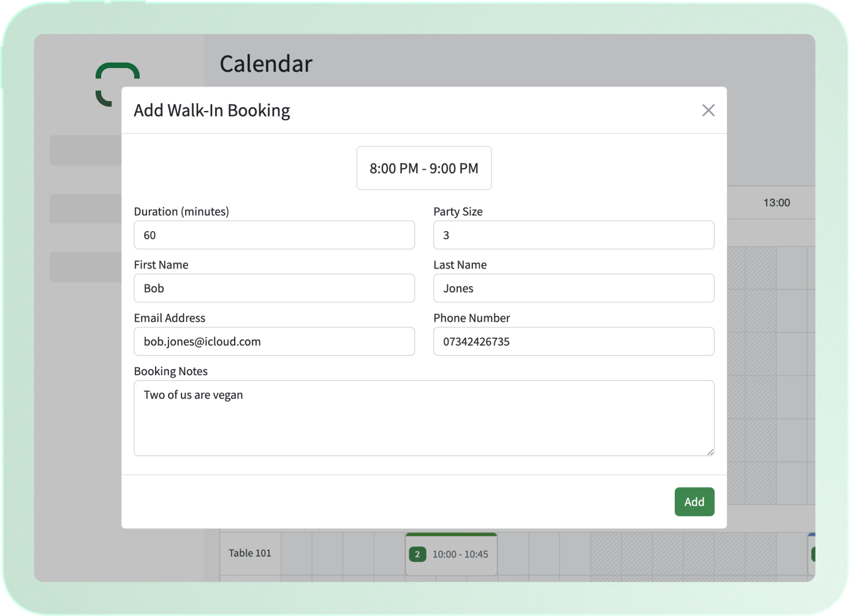Select the First Name input showing Bob

click(274, 288)
